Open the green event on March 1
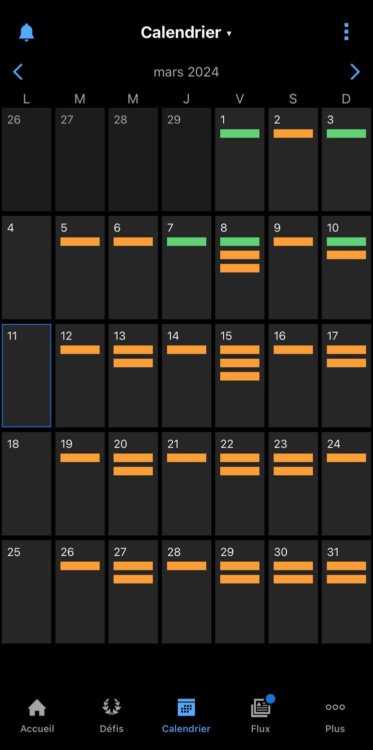This screenshot has width=373, height=750. (x=240, y=133)
